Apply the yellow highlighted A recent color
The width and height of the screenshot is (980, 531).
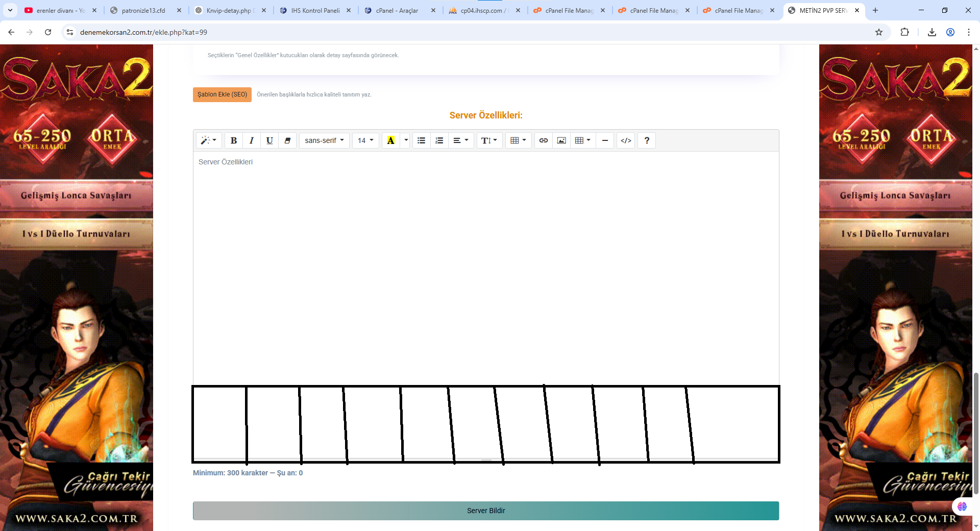391,140
